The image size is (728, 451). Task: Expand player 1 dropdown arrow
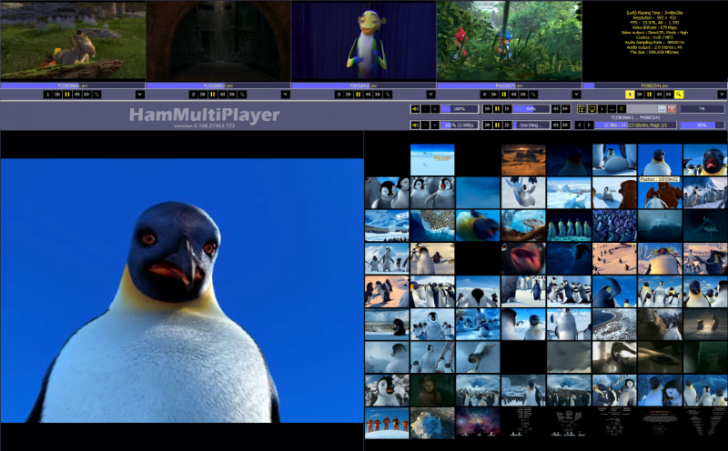tap(140, 94)
